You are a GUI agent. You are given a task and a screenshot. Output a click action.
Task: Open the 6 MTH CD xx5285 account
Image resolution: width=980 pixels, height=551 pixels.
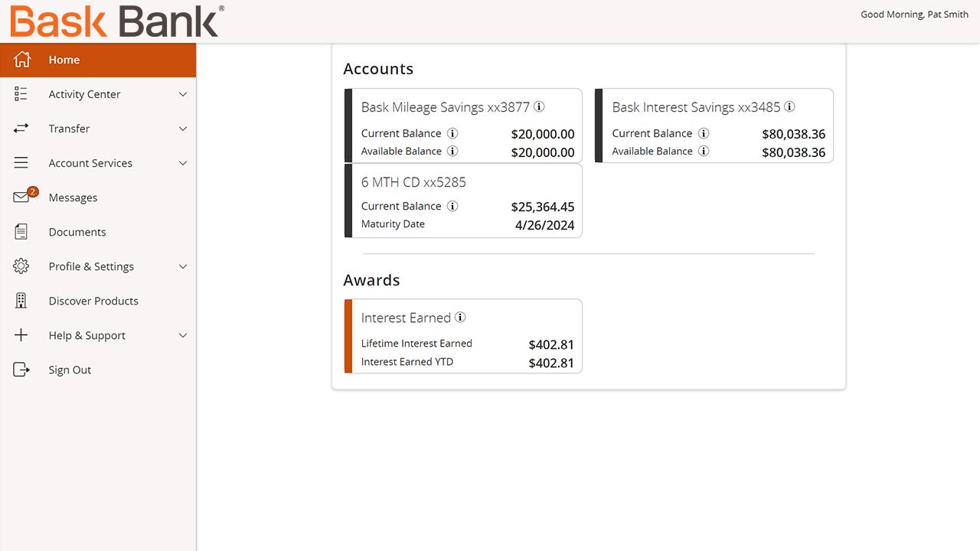coord(413,182)
